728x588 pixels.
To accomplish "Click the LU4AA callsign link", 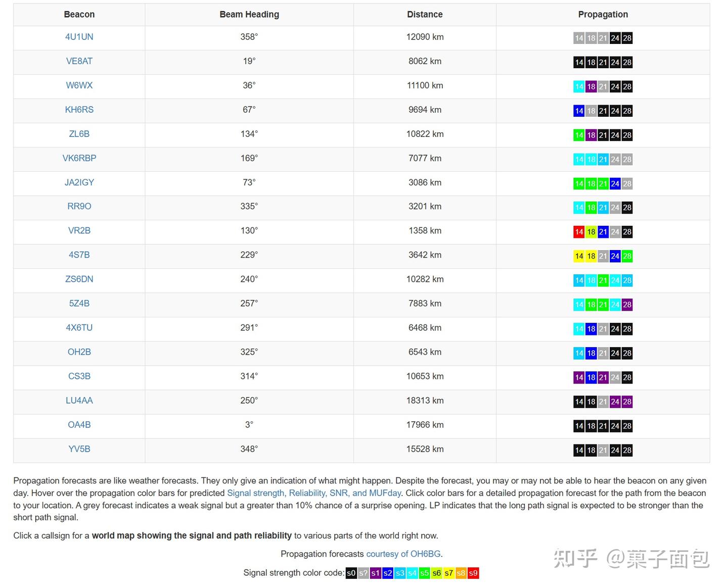I will [x=79, y=401].
